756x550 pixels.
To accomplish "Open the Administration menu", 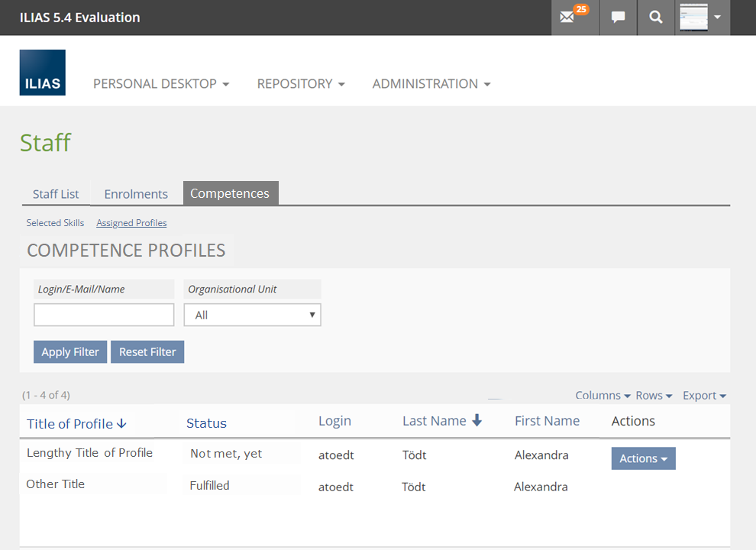I will pos(431,84).
